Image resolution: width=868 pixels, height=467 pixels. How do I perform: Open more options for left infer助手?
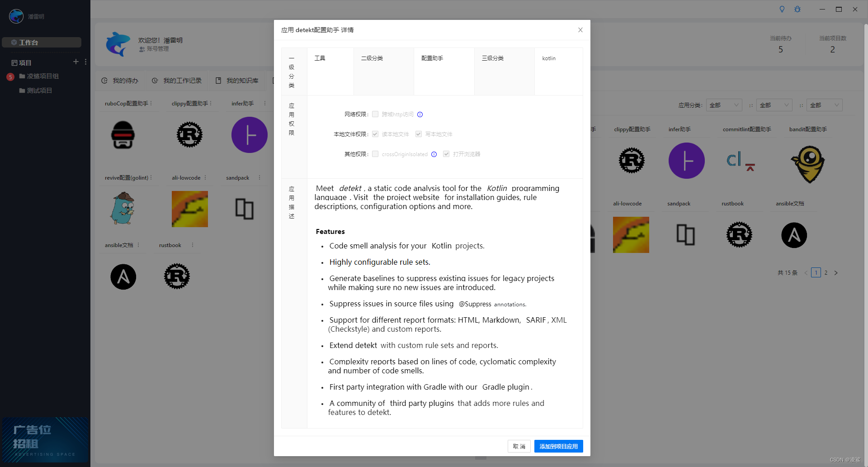click(265, 103)
